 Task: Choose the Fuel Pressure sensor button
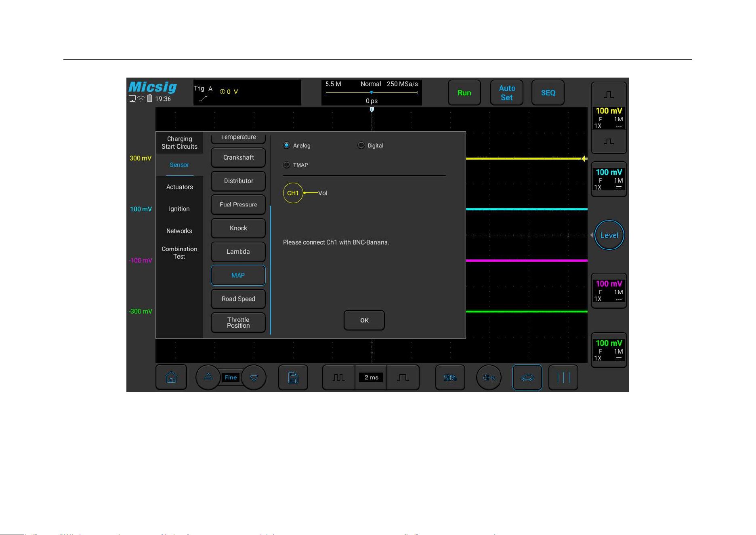pyautogui.click(x=238, y=204)
